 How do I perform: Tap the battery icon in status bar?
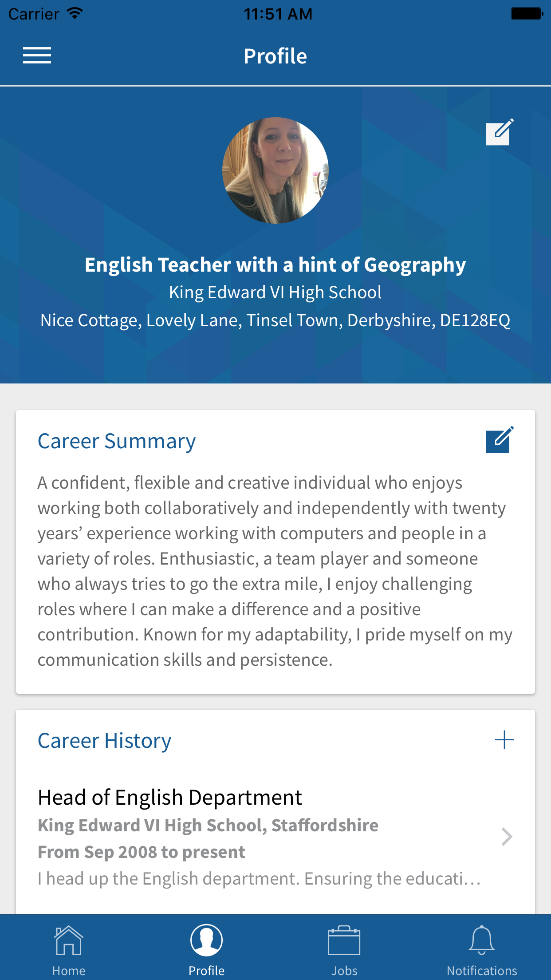pos(527,14)
